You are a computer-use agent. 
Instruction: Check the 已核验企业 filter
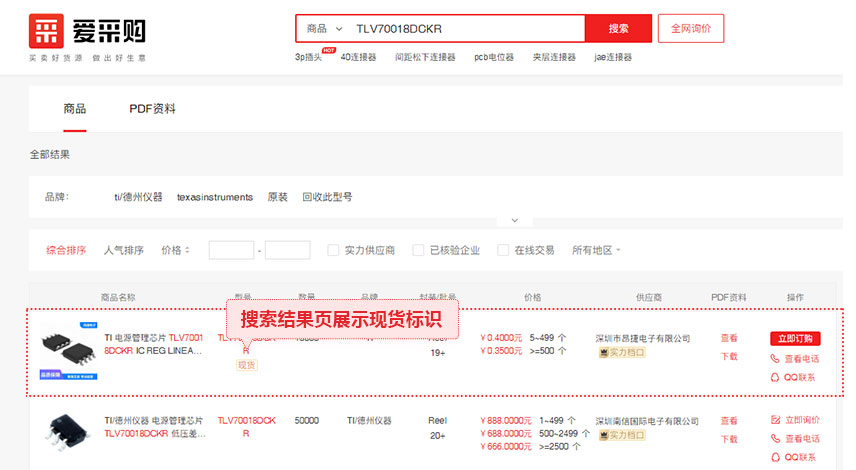(x=418, y=250)
